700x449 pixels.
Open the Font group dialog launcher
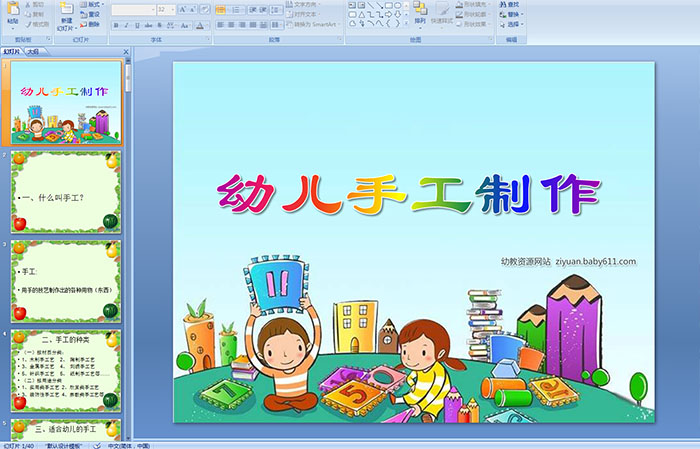(x=208, y=39)
